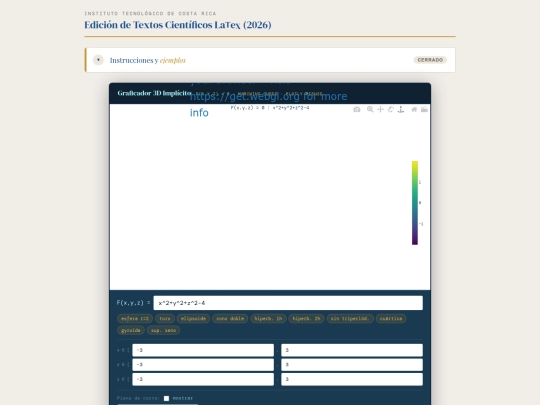Focus the F(x,y,z) equation field
Image resolution: width=540 pixels, height=405 pixels.
pyautogui.click(x=288, y=303)
